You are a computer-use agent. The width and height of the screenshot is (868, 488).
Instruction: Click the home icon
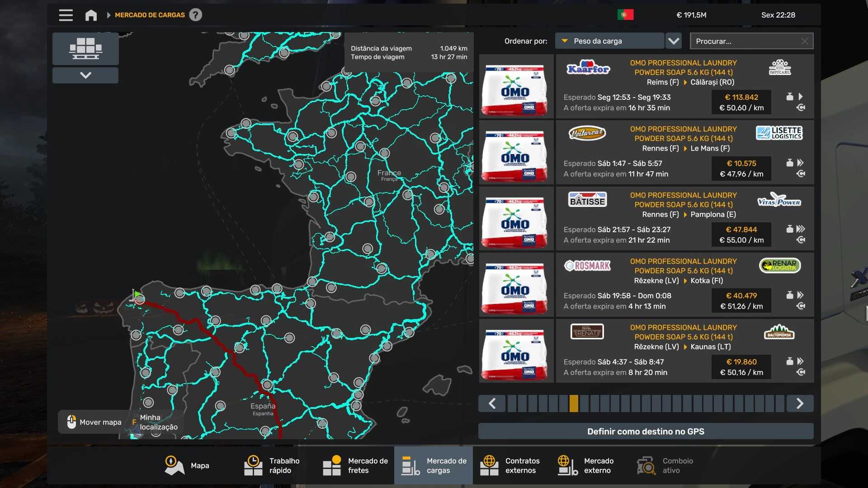point(91,15)
